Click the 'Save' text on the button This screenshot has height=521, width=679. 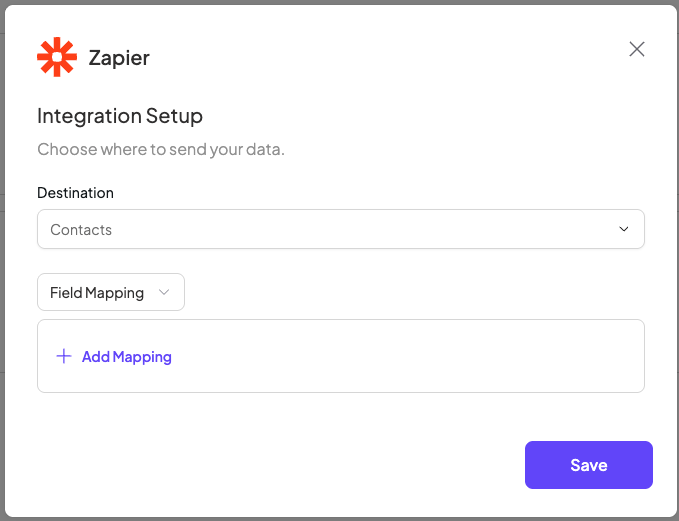point(589,465)
